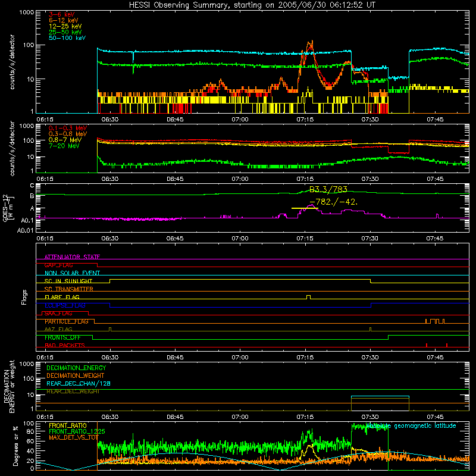This screenshot has width=476, height=476.
Task: Click the NON_SOLAR_EVENT flag label
Action: (x=72, y=273)
